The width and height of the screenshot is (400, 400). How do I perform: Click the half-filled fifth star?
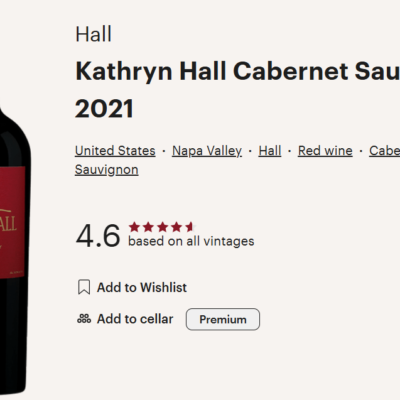point(190,227)
